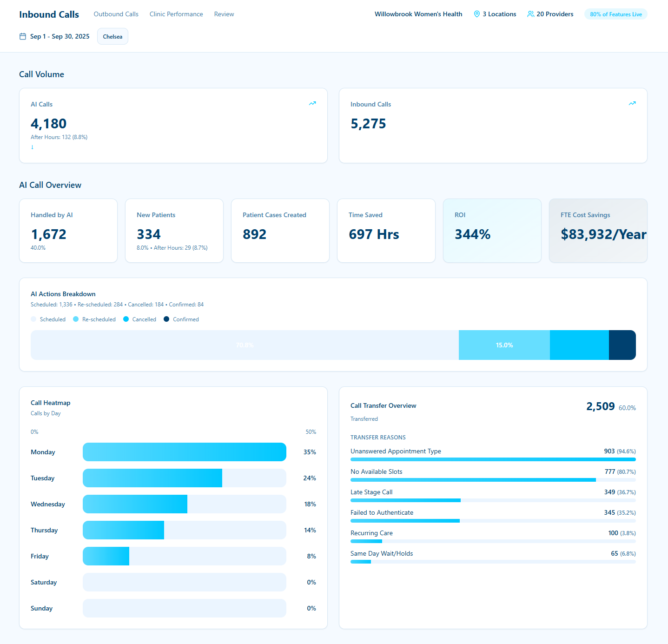Screen dimensions: 668x644
Task: Click the Recurring Care transfer reason label
Action: [x=372, y=533]
